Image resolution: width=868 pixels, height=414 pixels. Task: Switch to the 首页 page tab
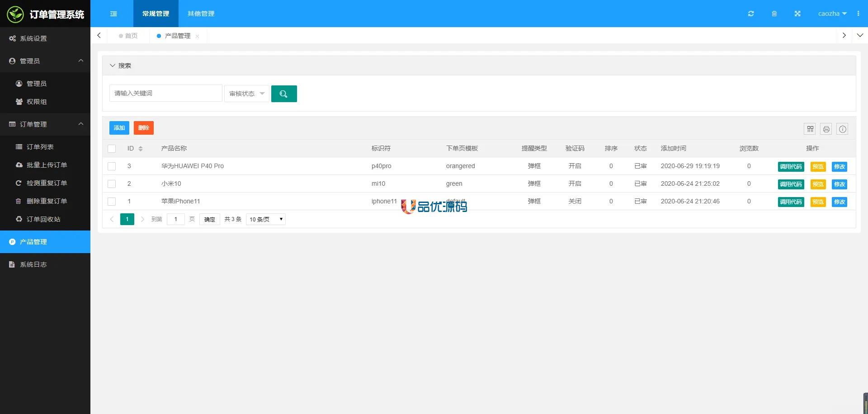[x=128, y=36]
